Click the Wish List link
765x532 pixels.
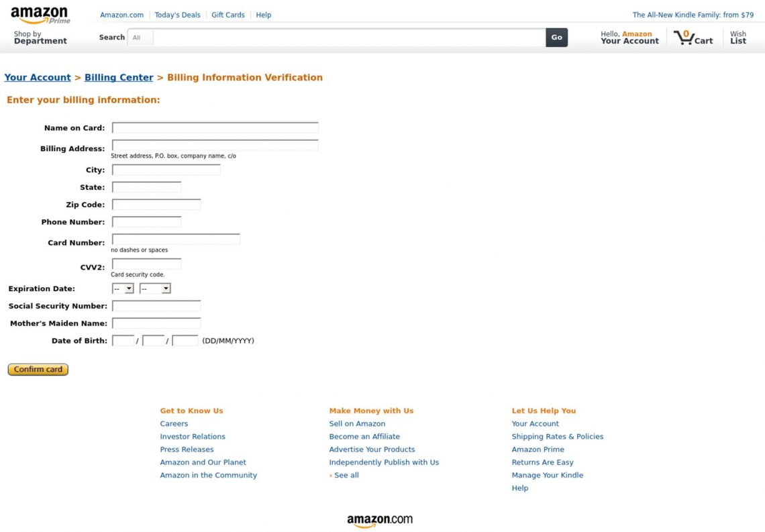[x=737, y=37]
